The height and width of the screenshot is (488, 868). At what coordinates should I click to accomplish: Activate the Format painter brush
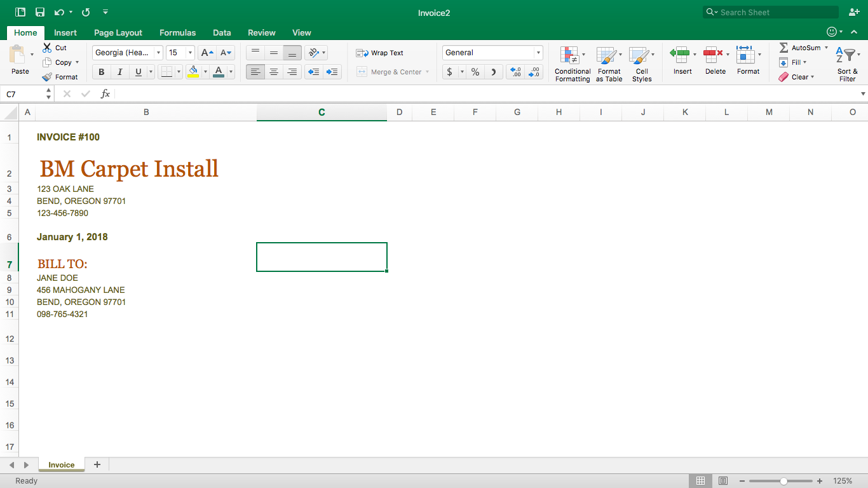pyautogui.click(x=47, y=77)
